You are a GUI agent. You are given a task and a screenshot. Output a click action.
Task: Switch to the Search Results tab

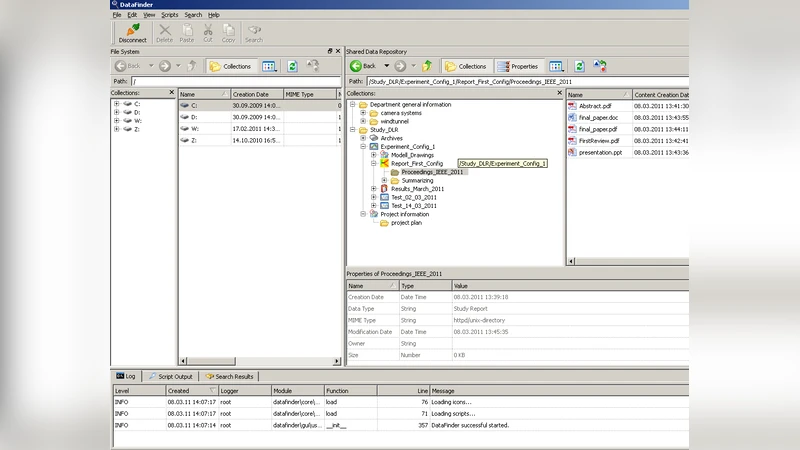230,376
